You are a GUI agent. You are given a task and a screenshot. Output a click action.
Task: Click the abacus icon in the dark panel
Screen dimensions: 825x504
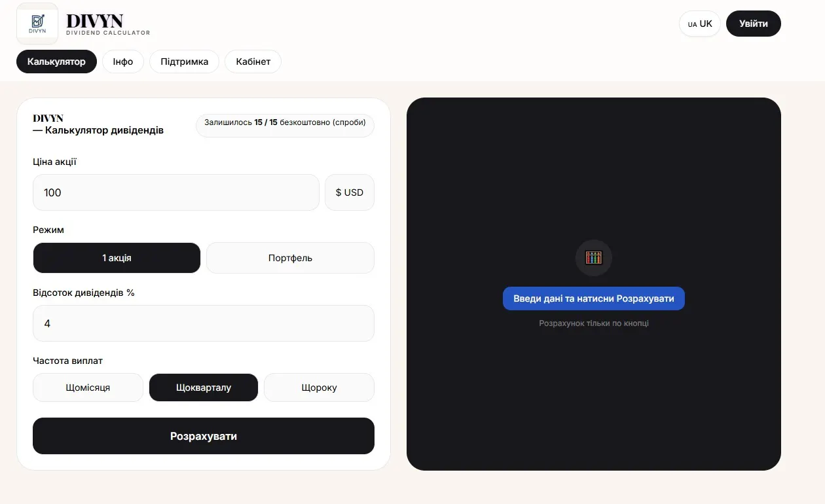pyautogui.click(x=594, y=257)
